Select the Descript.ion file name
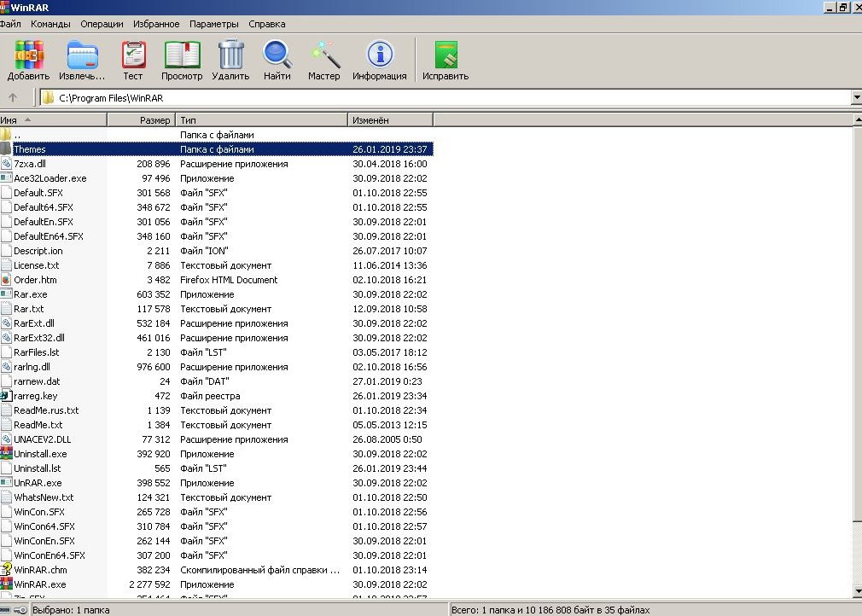 [x=38, y=251]
